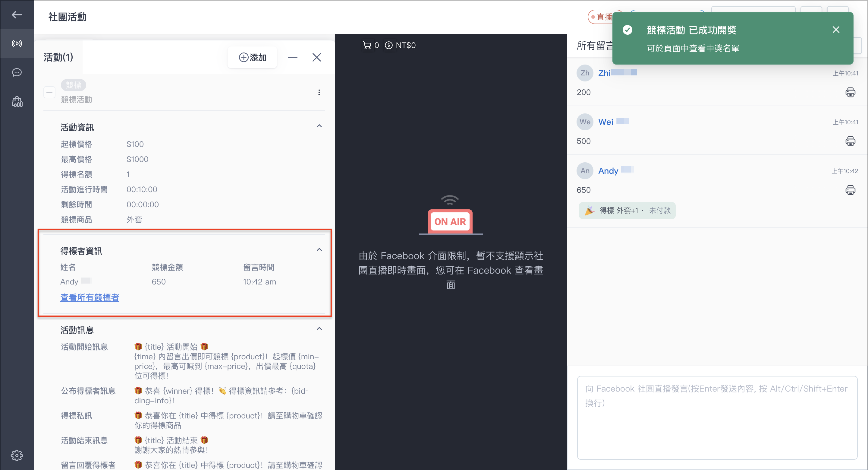Image resolution: width=868 pixels, height=470 pixels.
Task: Click the 直播 status badge
Action: (x=601, y=17)
